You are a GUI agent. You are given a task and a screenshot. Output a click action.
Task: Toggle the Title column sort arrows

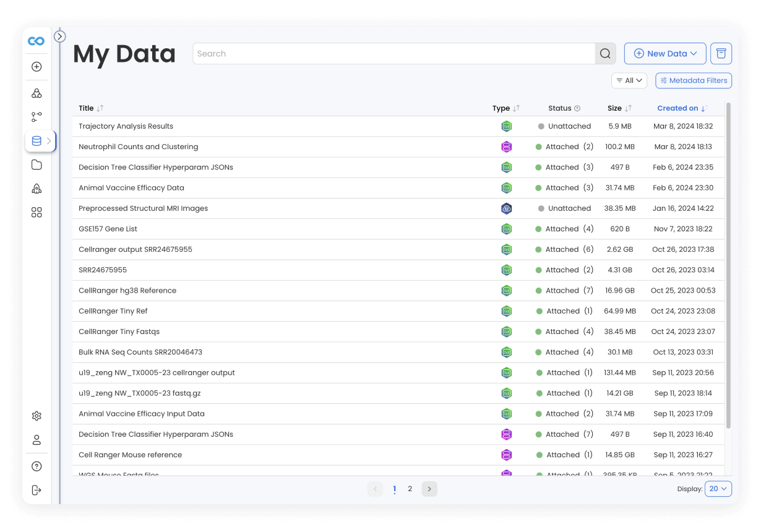click(x=101, y=108)
